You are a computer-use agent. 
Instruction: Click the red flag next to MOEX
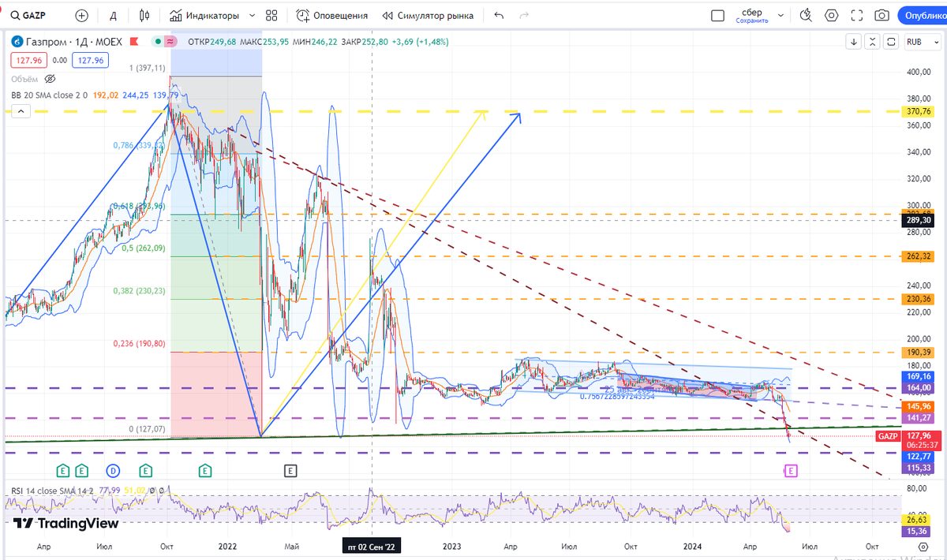pyautogui.click(x=136, y=42)
